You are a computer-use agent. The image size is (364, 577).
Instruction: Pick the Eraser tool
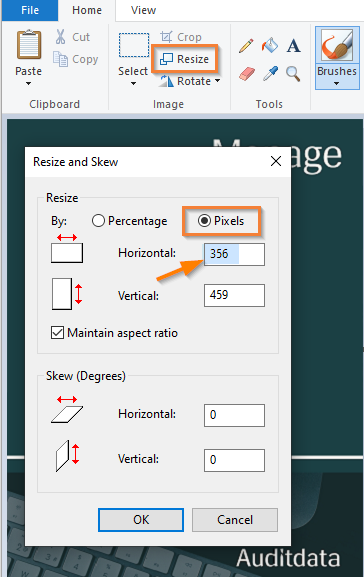[x=246, y=74]
